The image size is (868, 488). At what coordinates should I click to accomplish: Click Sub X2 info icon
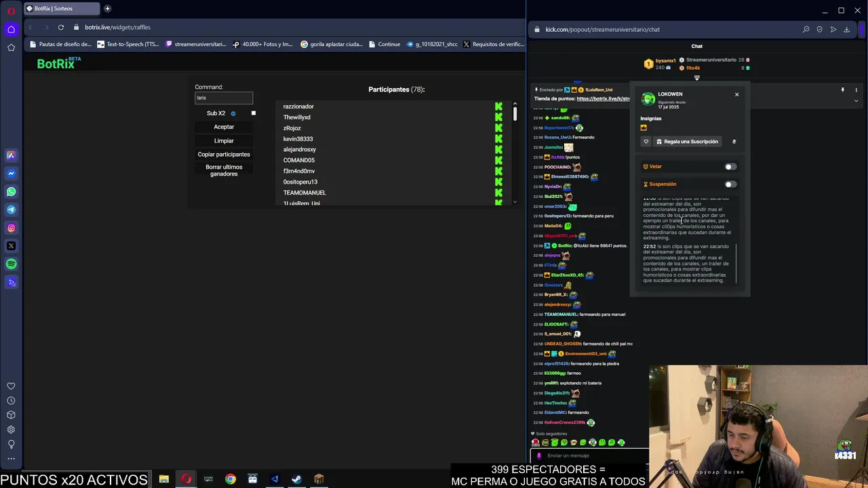pos(233,113)
